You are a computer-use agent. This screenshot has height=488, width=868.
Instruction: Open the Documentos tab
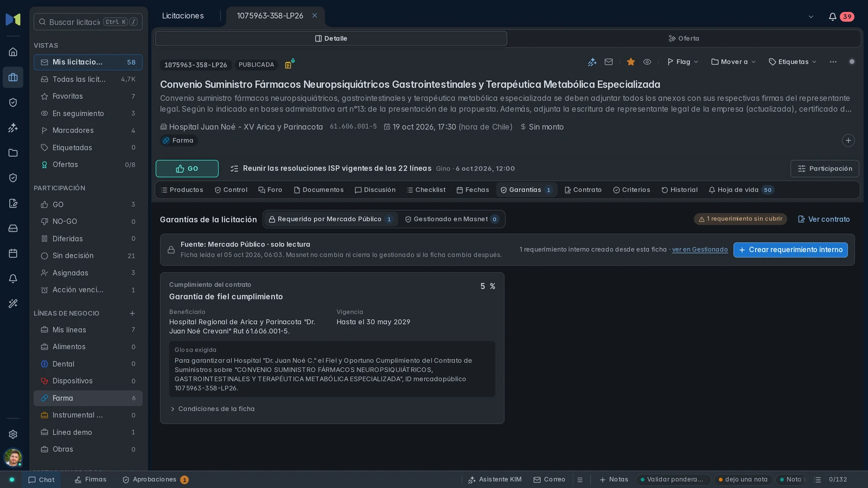pyautogui.click(x=319, y=190)
